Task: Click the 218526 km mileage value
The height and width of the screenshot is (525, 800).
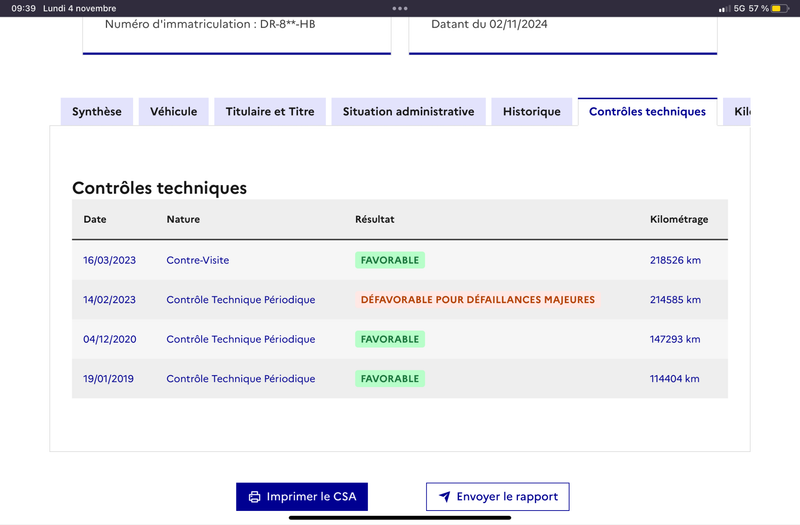Action: tap(675, 260)
